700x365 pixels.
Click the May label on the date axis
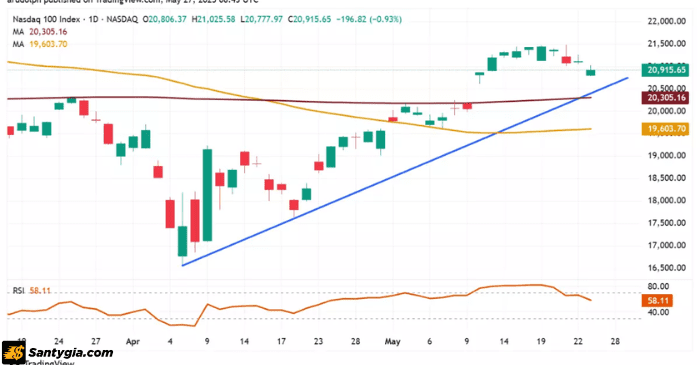point(392,342)
